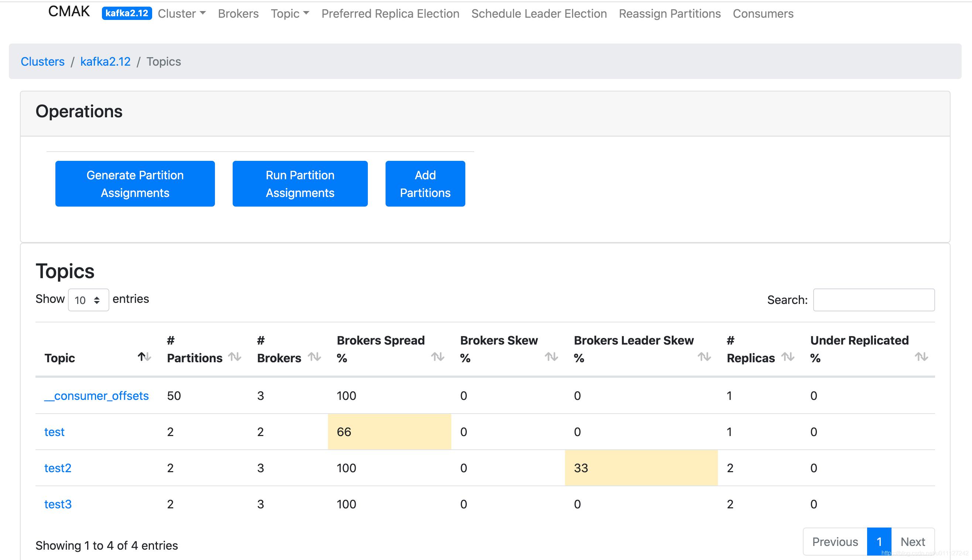Click the Generate Partition Assignments button

[x=136, y=183]
